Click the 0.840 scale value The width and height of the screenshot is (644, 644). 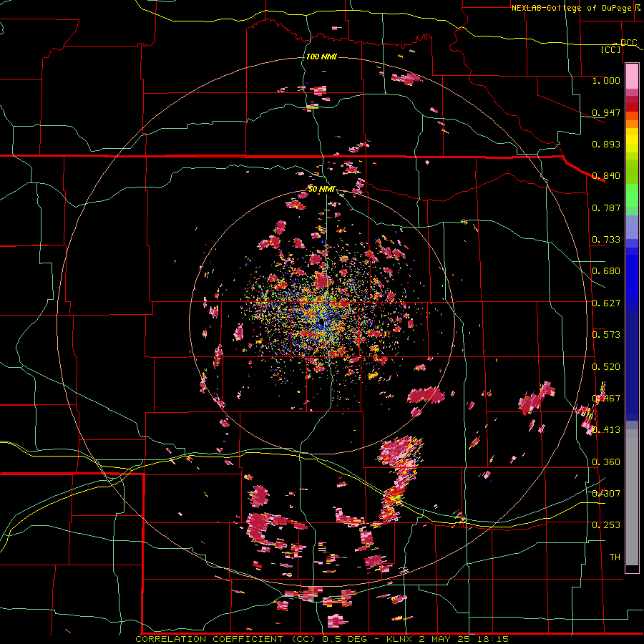[x=606, y=176]
